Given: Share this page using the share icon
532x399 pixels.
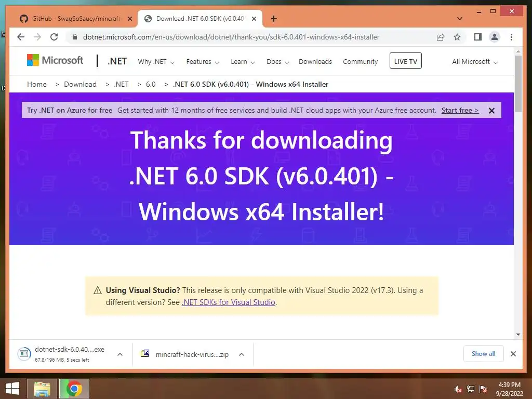Looking at the screenshot, I should (x=441, y=37).
